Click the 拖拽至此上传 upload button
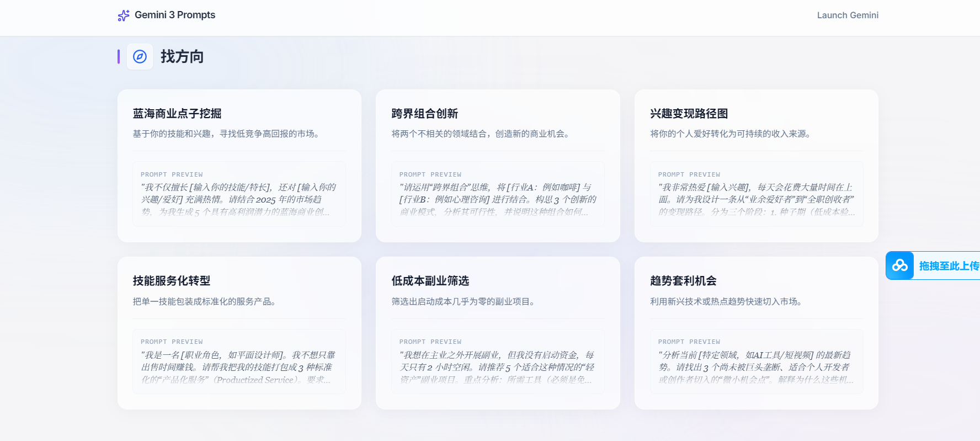This screenshot has height=441, width=980. tap(933, 265)
